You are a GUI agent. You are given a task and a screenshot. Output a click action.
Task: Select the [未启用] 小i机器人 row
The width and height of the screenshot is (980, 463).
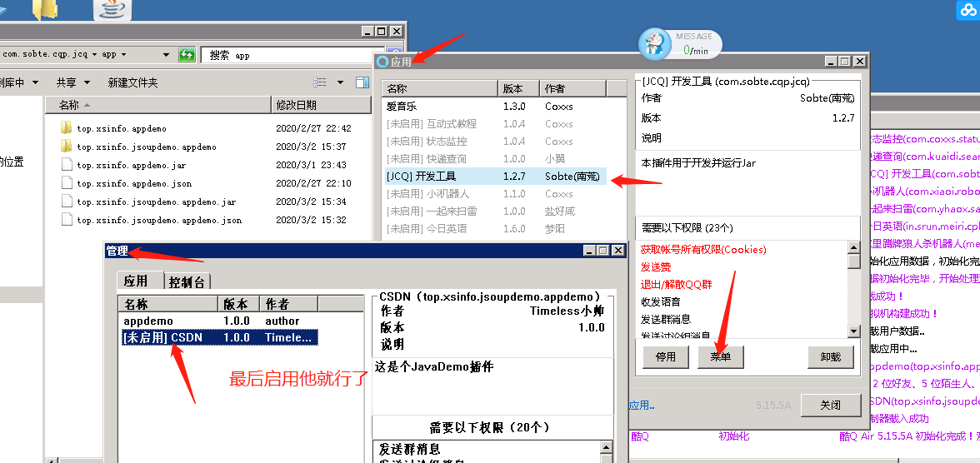tap(494, 194)
